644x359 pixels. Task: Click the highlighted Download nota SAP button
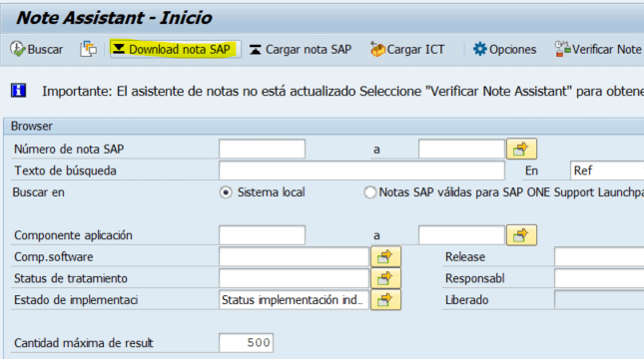point(175,49)
